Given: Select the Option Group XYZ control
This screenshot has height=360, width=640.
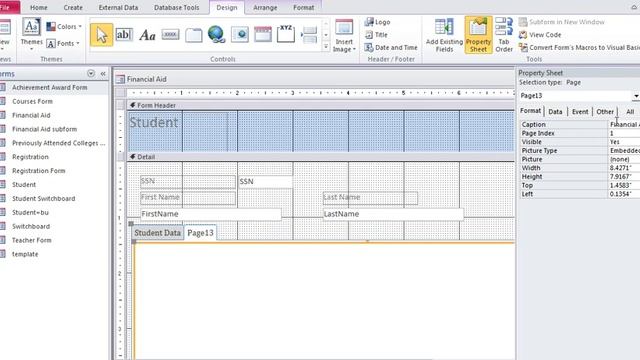Looking at the screenshot, I should (286, 34).
